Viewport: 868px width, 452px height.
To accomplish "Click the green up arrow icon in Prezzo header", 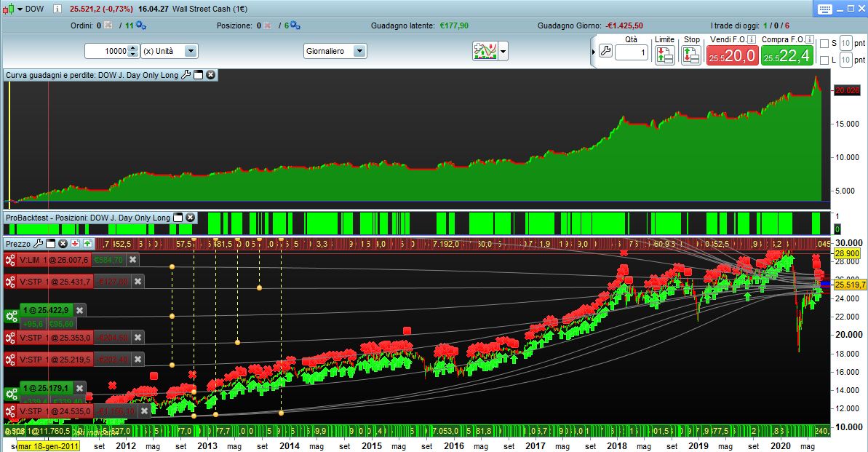I will 87,244.
